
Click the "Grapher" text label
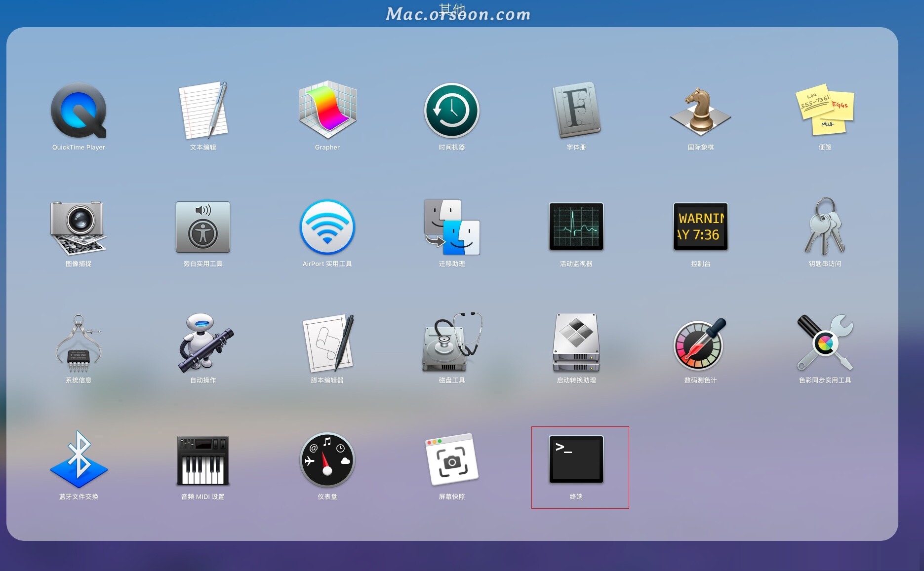[x=327, y=147]
